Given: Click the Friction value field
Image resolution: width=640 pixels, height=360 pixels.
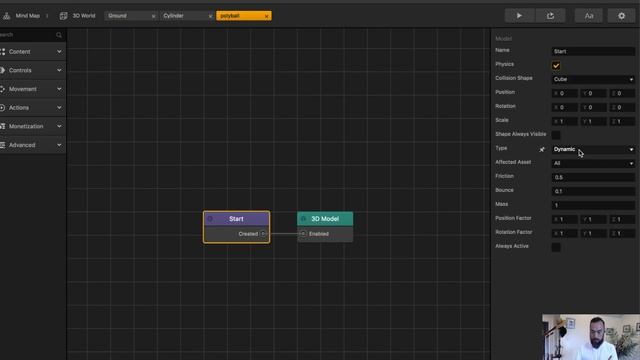Looking at the screenshot, I should [x=593, y=177].
